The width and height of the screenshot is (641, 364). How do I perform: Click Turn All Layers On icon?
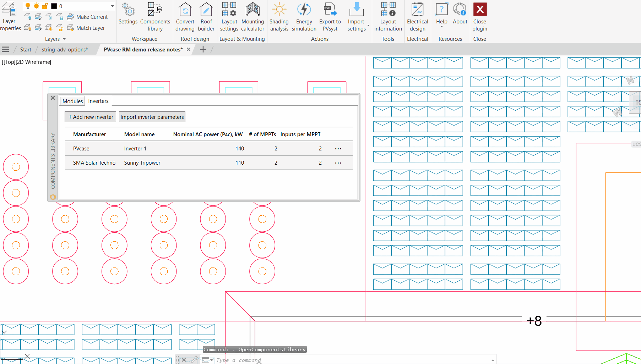28,28
